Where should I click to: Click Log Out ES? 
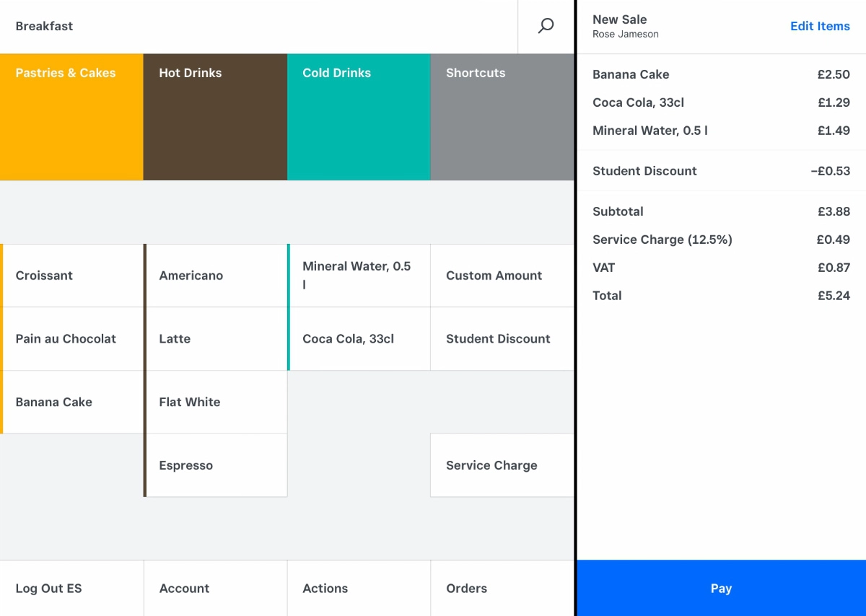click(71, 589)
